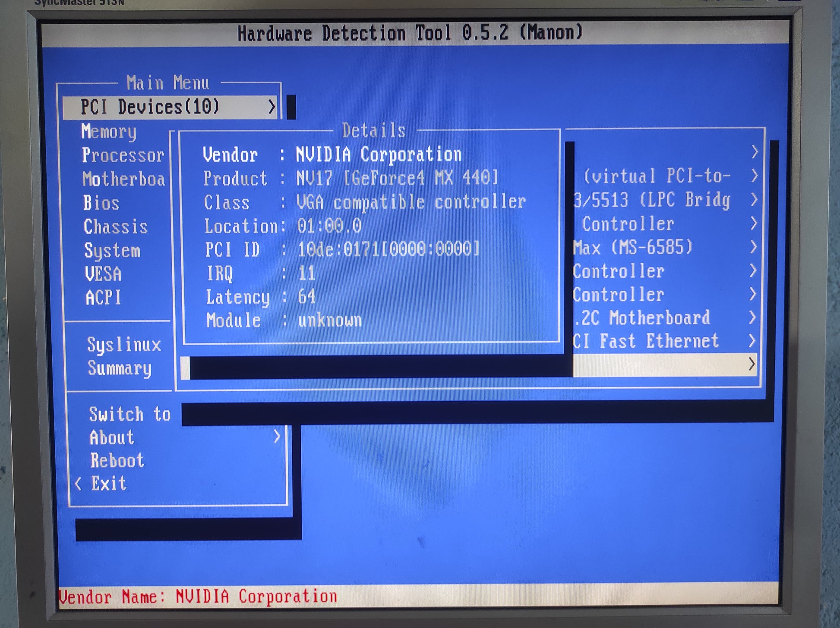Open the Processor menu item

123,155
